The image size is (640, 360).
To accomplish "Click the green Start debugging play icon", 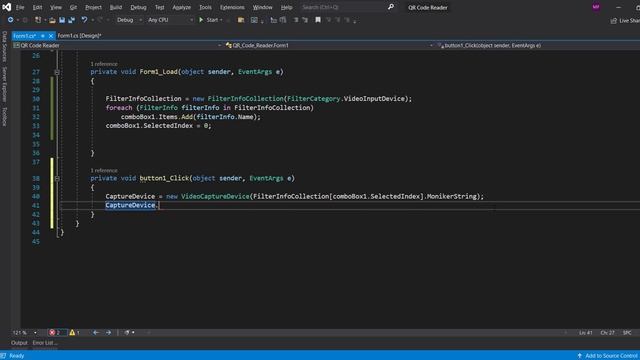I will pyautogui.click(x=201, y=20).
